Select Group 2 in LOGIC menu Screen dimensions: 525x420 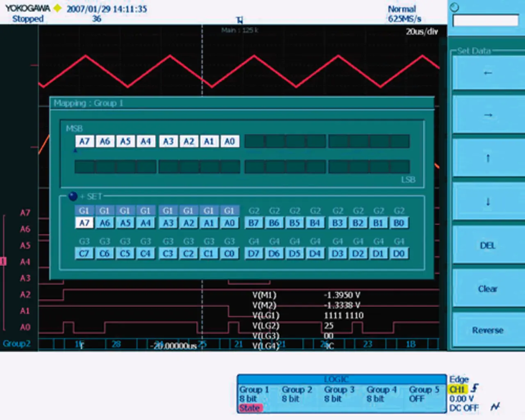[297, 394]
